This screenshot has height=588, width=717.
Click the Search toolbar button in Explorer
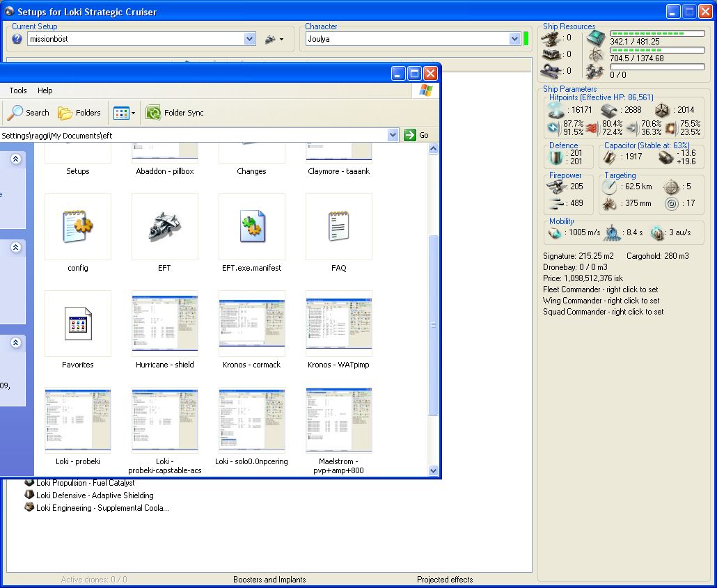[x=29, y=113]
